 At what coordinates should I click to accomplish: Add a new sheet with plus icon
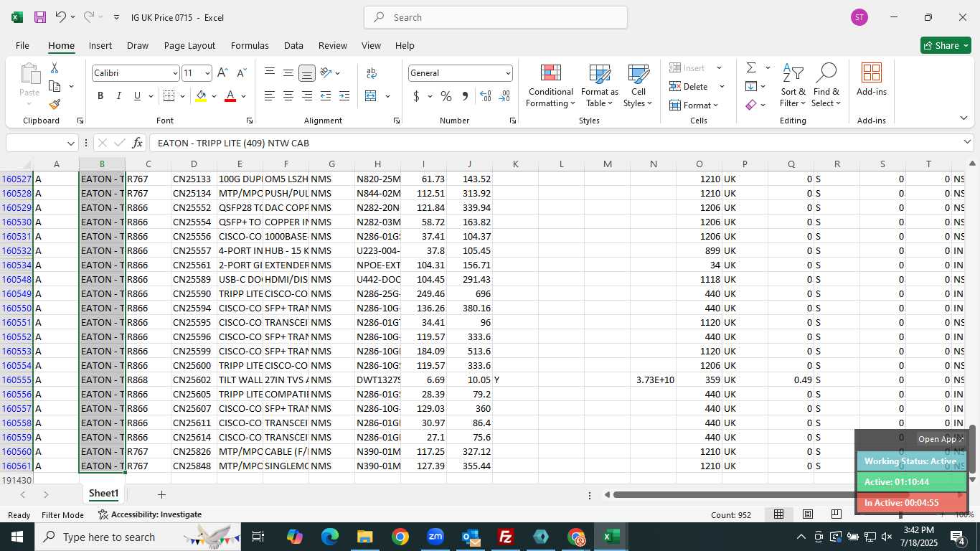pyautogui.click(x=161, y=494)
